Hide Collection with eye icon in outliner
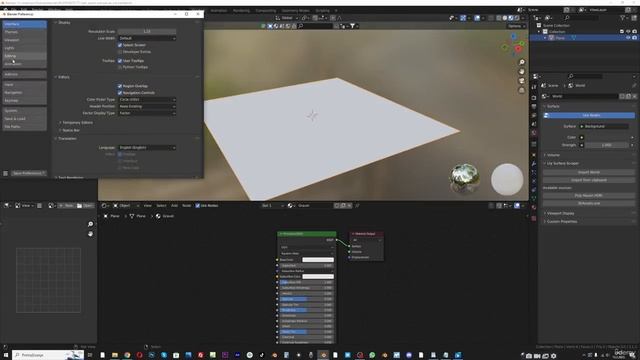Viewport: 640px width, 360px height. point(628,31)
